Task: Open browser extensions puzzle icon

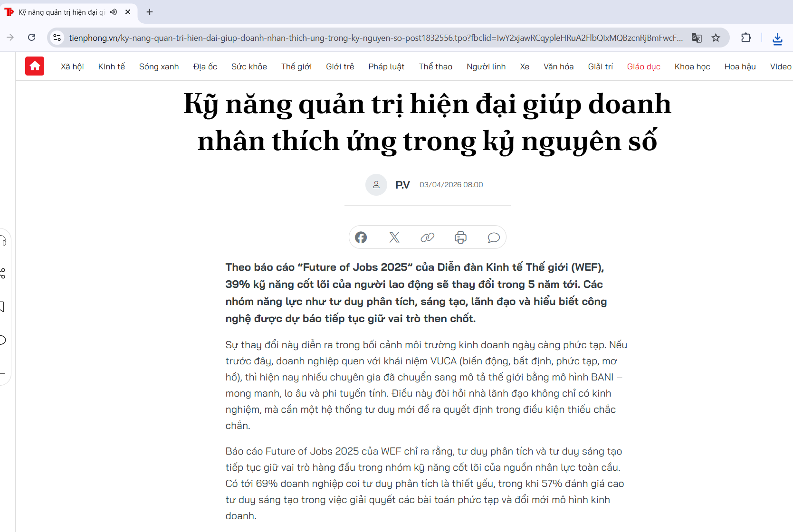Action: click(x=746, y=38)
